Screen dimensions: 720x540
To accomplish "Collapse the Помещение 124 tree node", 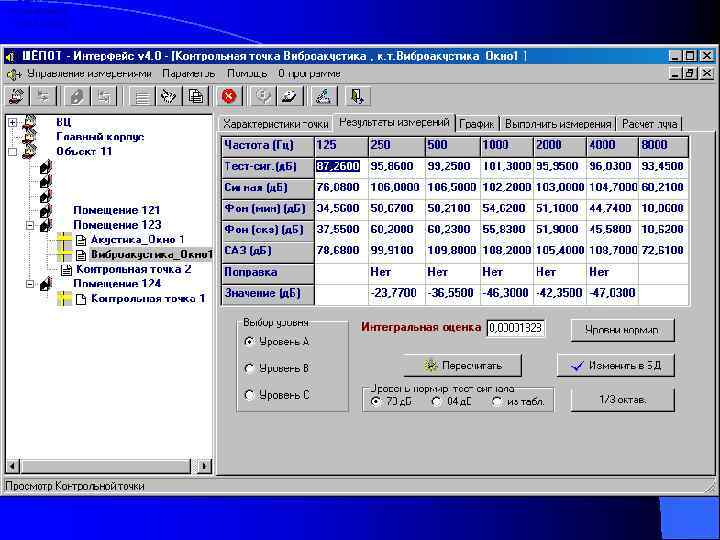I will pos(31,284).
